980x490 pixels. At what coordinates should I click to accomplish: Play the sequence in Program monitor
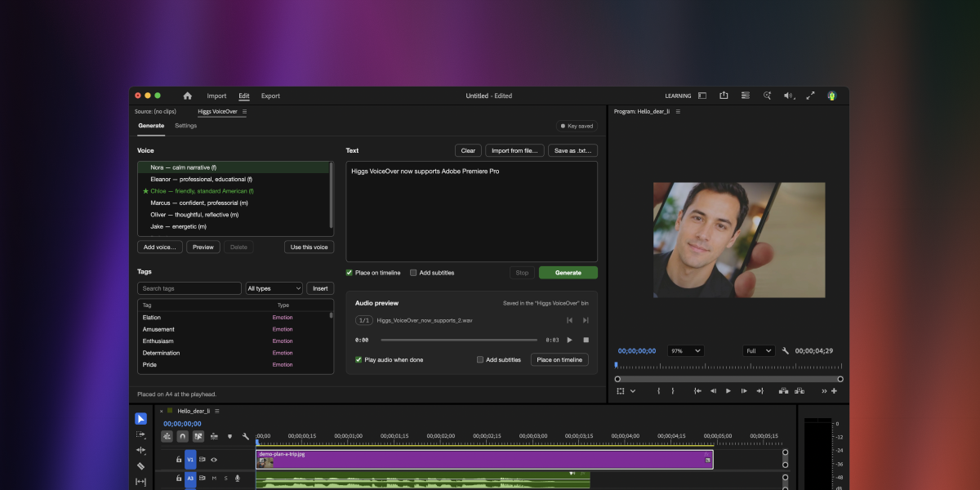[728, 391]
